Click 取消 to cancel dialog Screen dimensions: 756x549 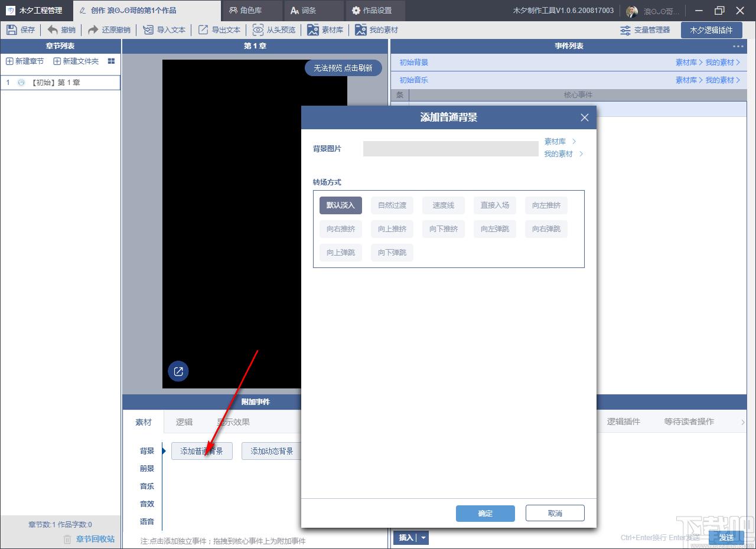pyautogui.click(x=555, y=514)
